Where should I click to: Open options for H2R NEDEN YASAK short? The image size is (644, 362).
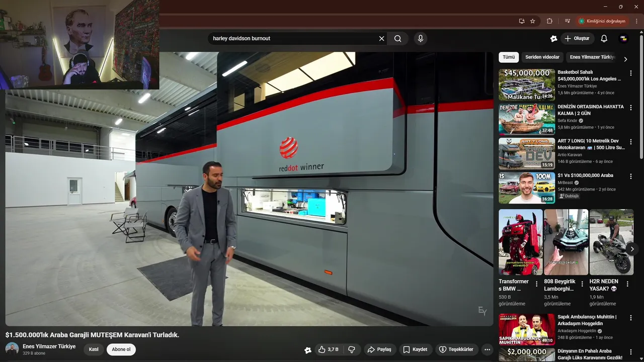click(x=627, y=284)
